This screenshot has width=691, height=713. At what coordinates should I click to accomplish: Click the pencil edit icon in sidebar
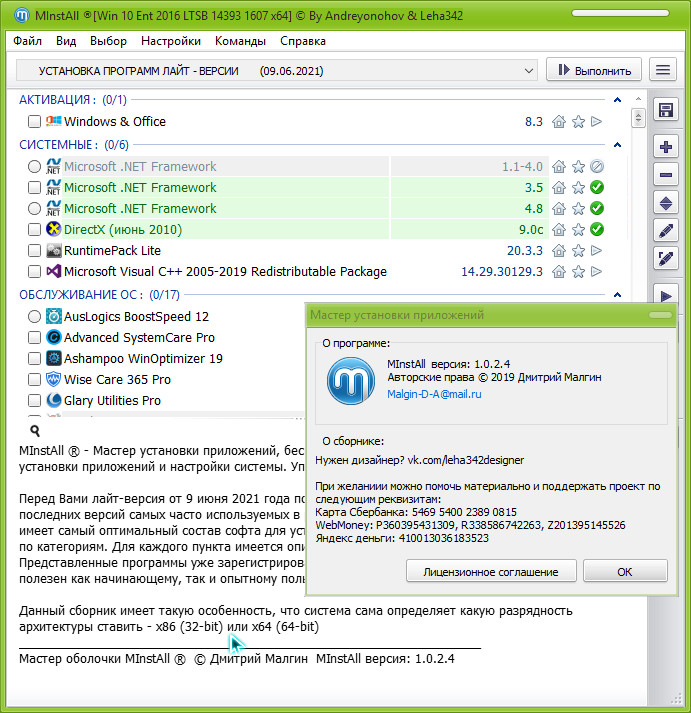pos(666,231)
